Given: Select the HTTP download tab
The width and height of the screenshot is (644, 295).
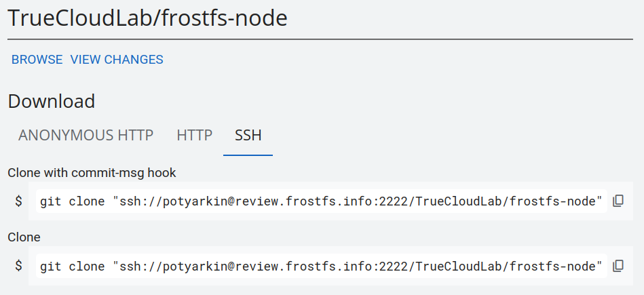Looking at the screenshot, I should pyautogui.click(x=195, y=135).
